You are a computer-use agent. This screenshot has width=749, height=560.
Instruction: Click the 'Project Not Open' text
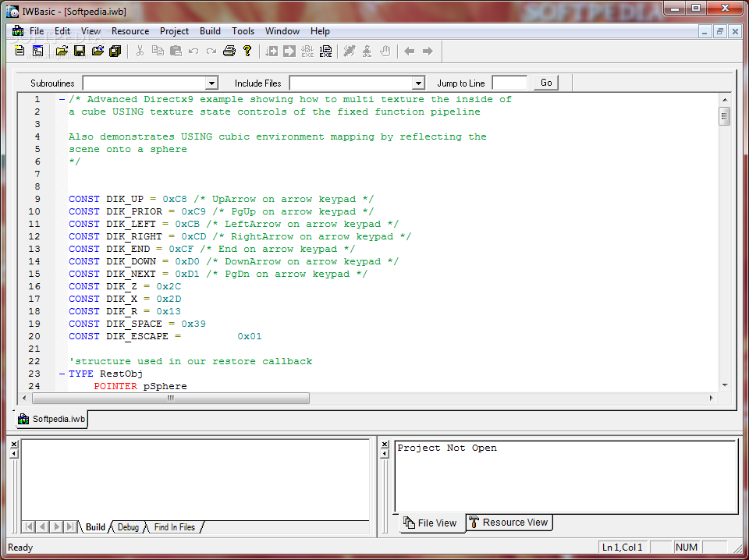coord(447,448)
